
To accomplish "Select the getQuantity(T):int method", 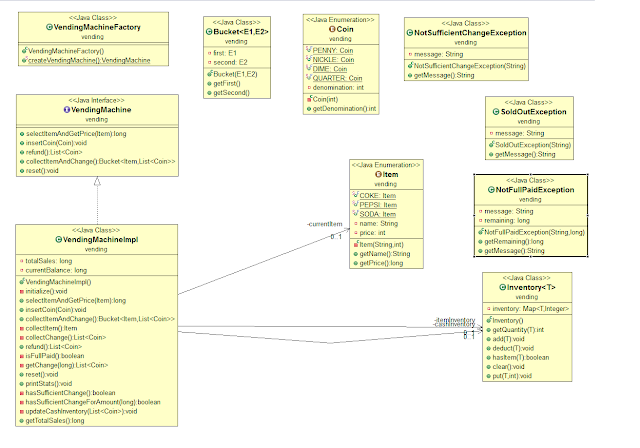I will (x=518, y=330).
